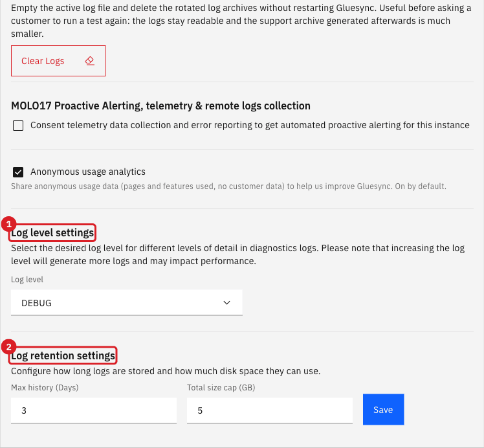This screenshot has width=484, height=448.
Task: Click the Log level dropdown chevron arrow
Action: pyautogui.click(x=227, y=303)
